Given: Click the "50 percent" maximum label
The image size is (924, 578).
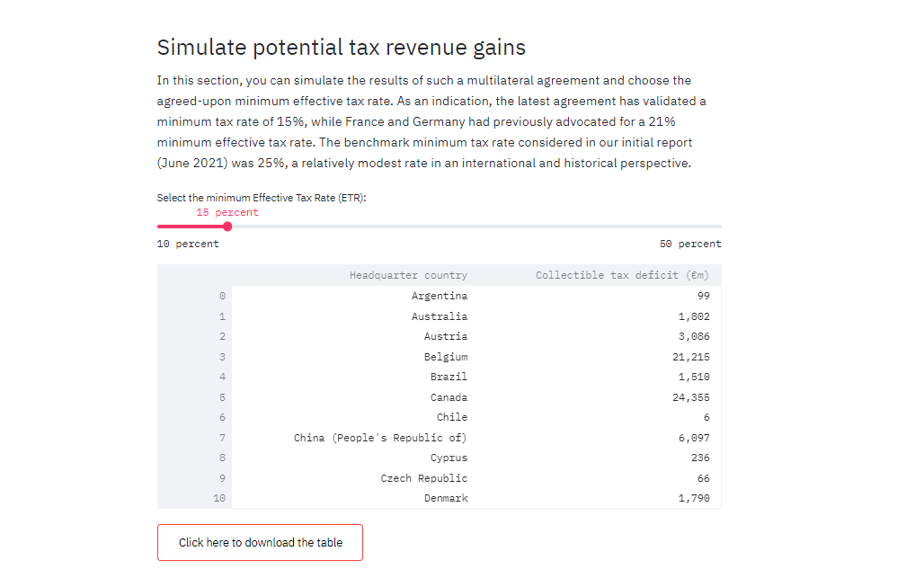Looking at the screenshot, I should point(688,243).
